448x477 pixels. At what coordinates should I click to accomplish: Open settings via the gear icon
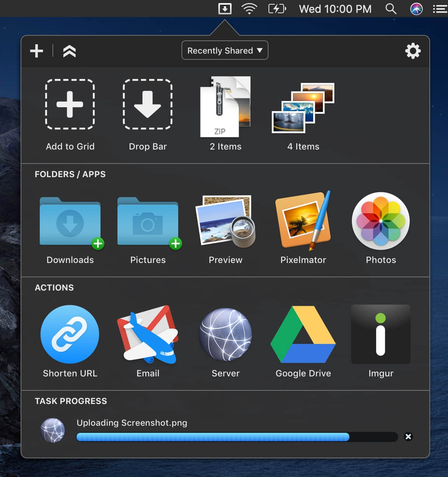413,51
